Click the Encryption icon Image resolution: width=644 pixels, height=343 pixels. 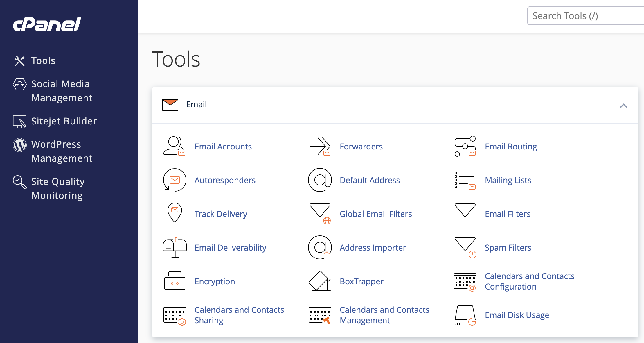[x=175, y=281]
